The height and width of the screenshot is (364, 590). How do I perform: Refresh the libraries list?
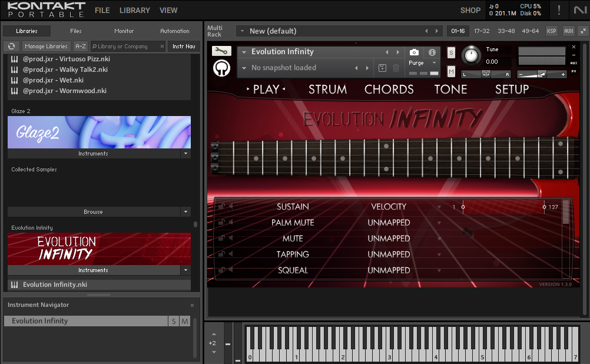point(11,47)
